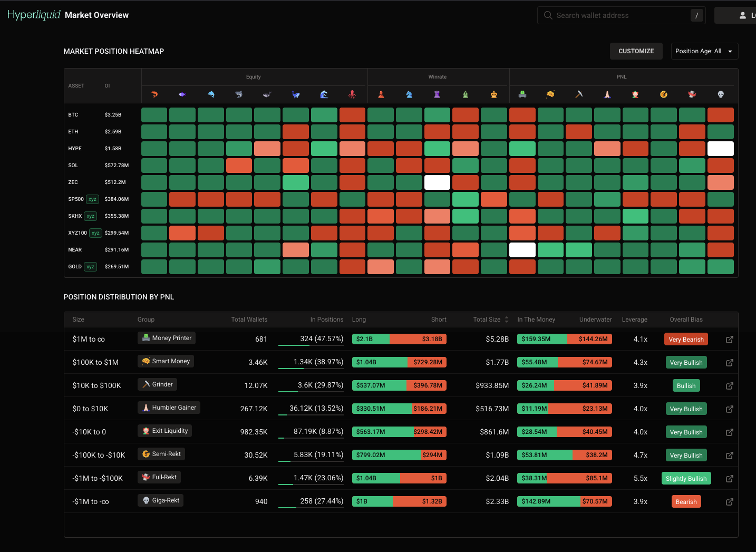Select the blue knight winrate icon
Screen dimensions: 756x552
pos(409,94)
